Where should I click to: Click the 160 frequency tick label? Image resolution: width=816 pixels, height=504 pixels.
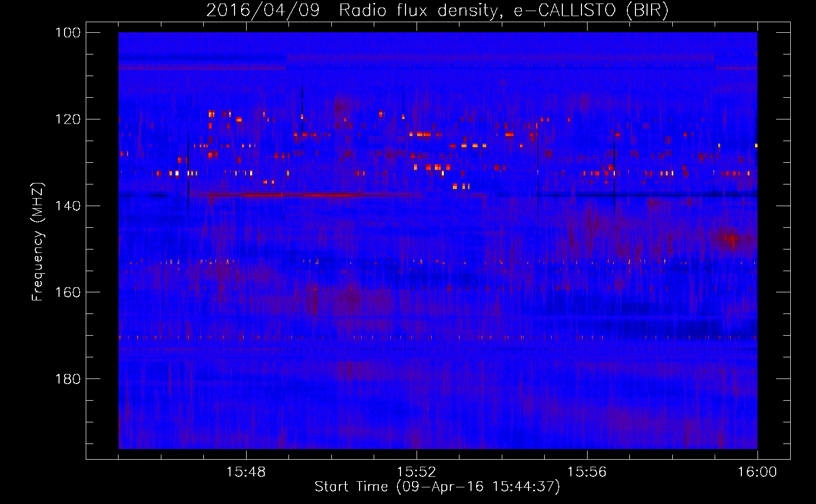[68, 292]
